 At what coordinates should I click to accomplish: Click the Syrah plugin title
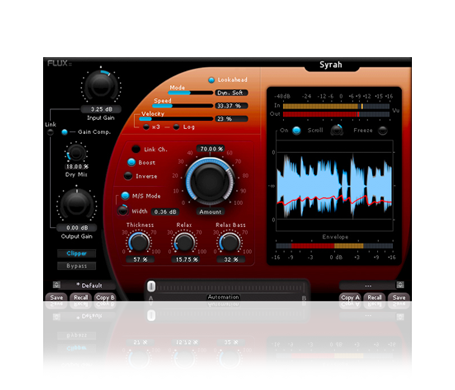pos(331,64)
